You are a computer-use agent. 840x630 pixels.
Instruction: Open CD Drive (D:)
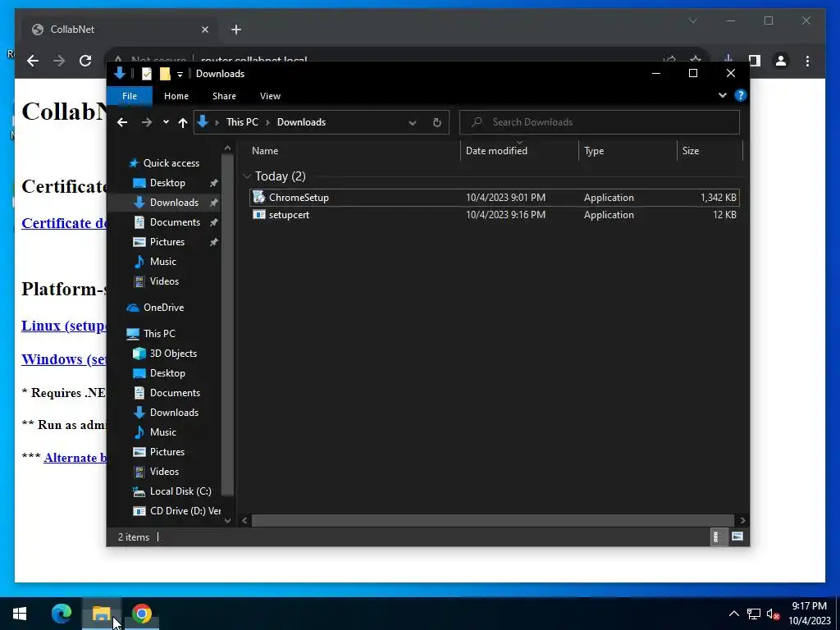click(185, 511)
